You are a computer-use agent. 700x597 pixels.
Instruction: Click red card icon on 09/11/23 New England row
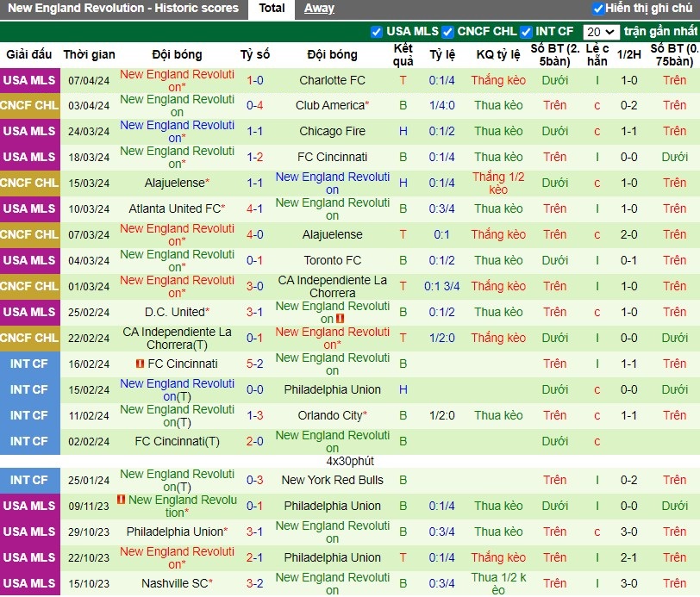point(121,500)
